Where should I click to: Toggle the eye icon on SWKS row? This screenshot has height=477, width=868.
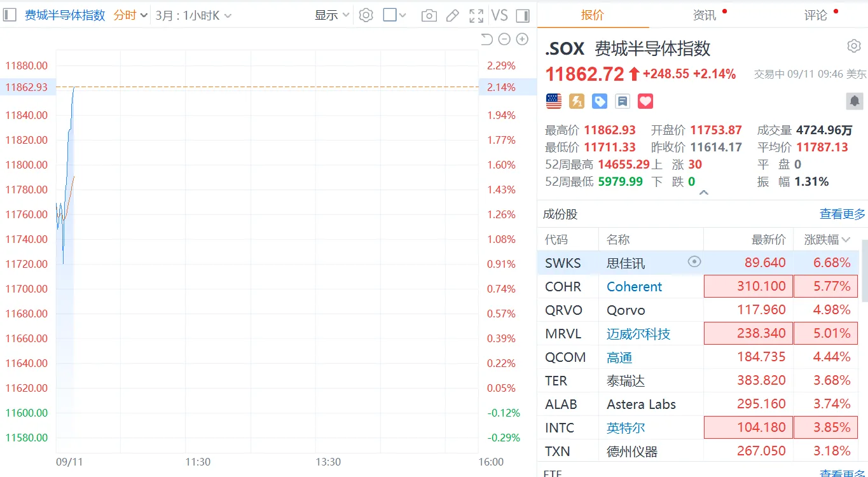click(x=694, y=261)
